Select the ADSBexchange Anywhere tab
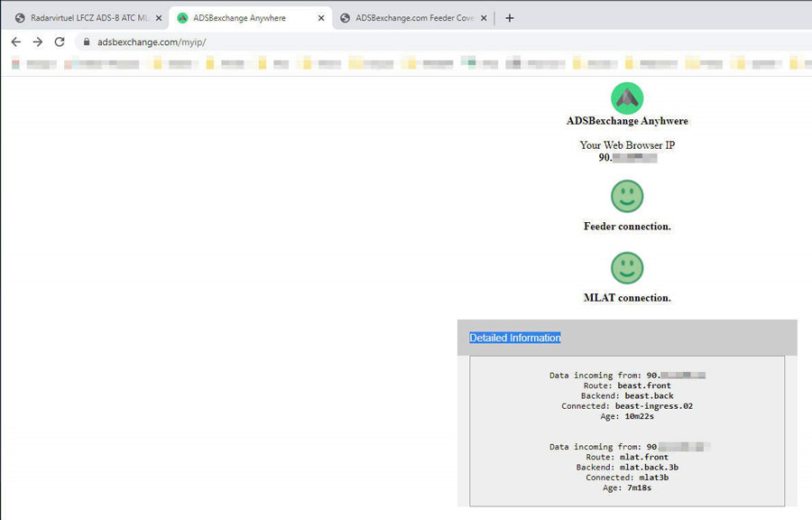The image size is (812, 520). tap(251, 18)
